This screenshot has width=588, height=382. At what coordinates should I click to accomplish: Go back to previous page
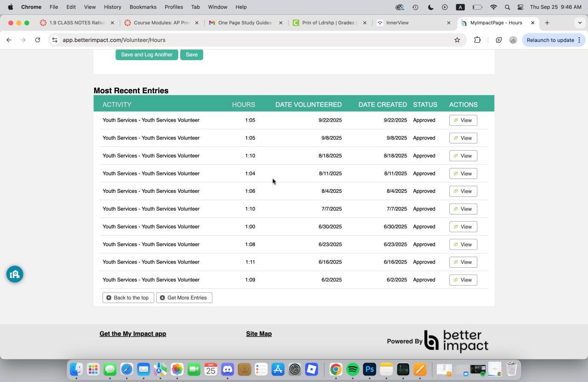point(9,40)
